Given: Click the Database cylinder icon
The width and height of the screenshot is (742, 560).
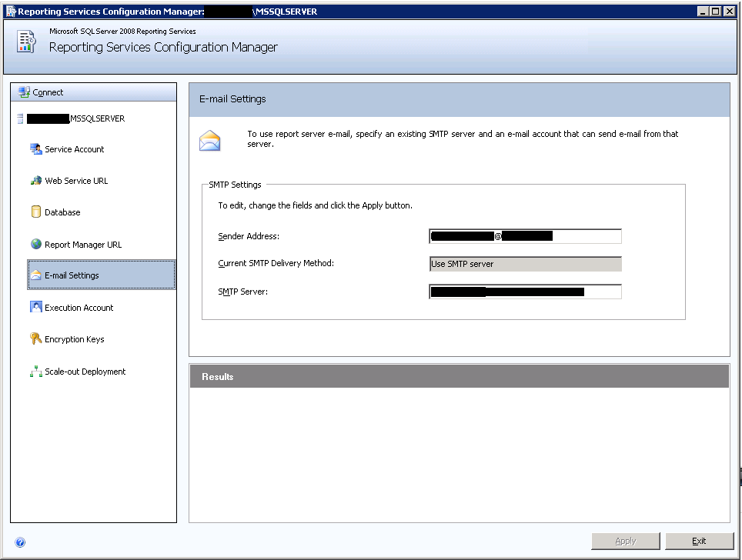Looking at the screenshot, I should (36, 212).
